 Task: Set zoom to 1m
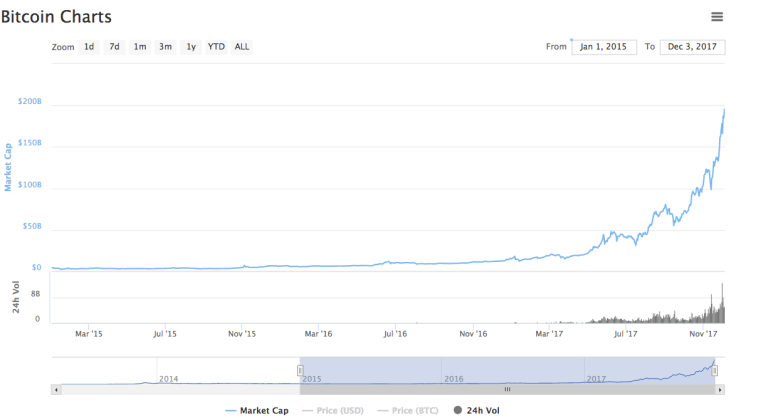click(140, 47)
